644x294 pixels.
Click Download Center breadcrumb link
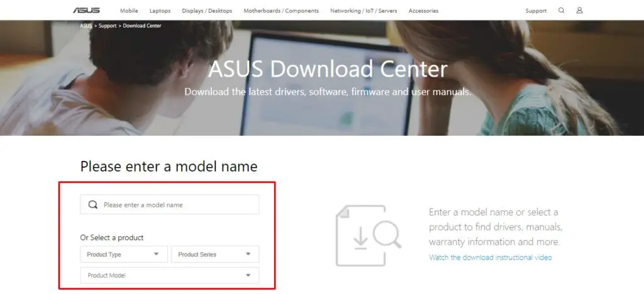point(142,25)
